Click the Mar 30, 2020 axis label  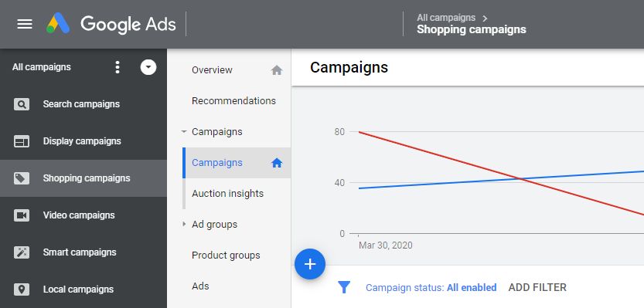pos(385,245)
